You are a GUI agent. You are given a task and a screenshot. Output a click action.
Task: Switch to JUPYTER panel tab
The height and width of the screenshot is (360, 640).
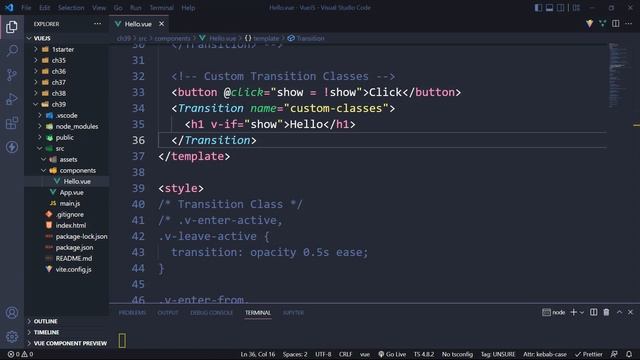[x=293, y=313]
